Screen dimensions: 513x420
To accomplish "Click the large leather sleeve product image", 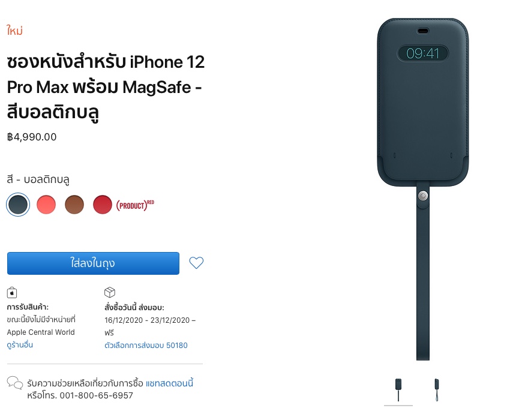I will (423, 189).
